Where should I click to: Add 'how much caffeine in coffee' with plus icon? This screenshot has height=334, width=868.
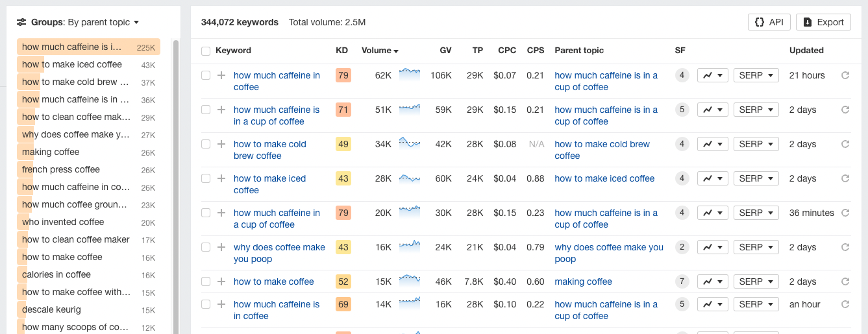pos(221,75)
